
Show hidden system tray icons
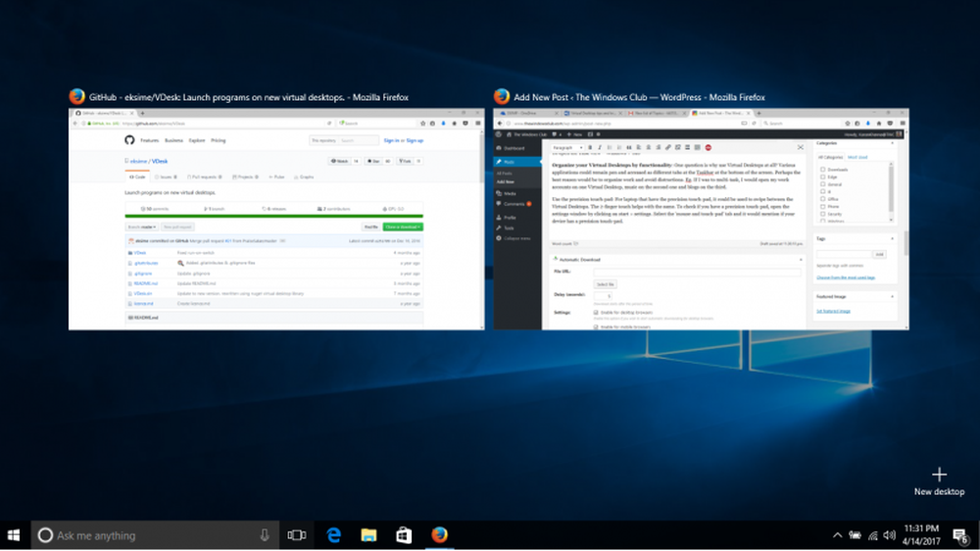pos(838,535)
